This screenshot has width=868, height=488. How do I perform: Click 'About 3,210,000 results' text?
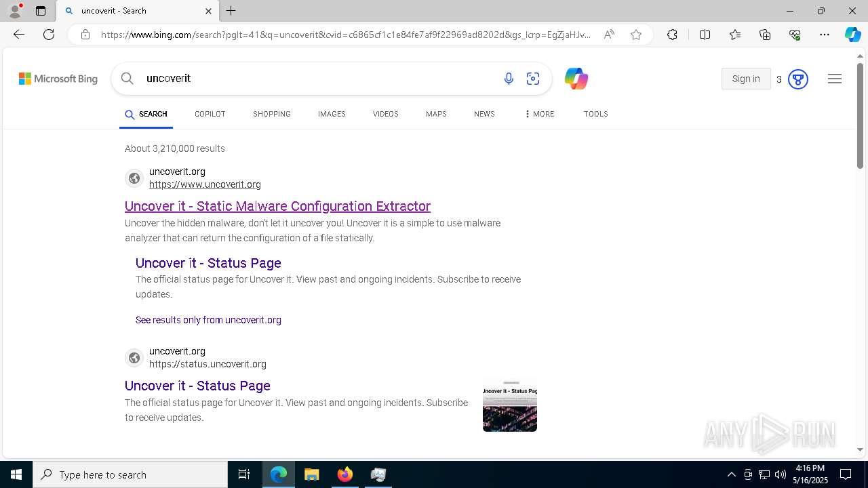pyautogui.click(x=175, y=148)
